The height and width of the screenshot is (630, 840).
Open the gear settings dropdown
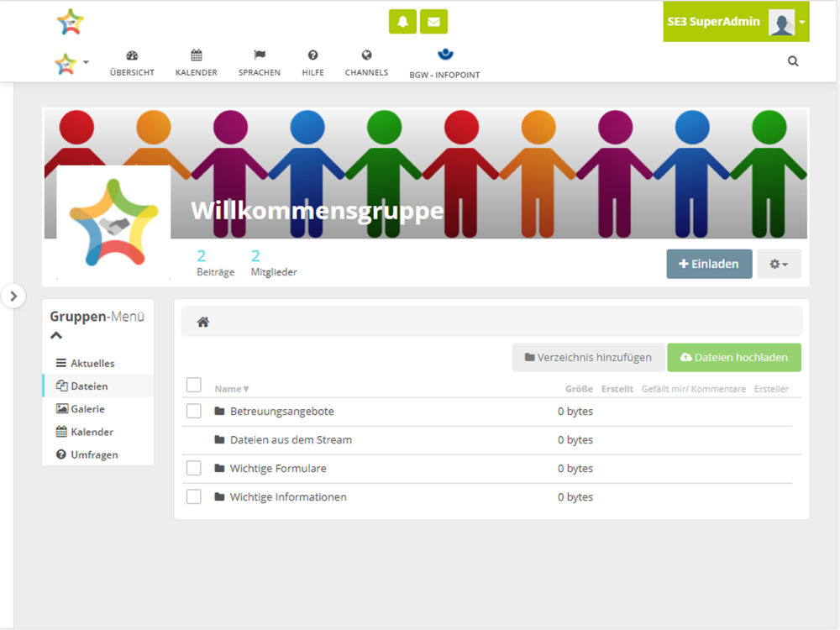point(779,264)
